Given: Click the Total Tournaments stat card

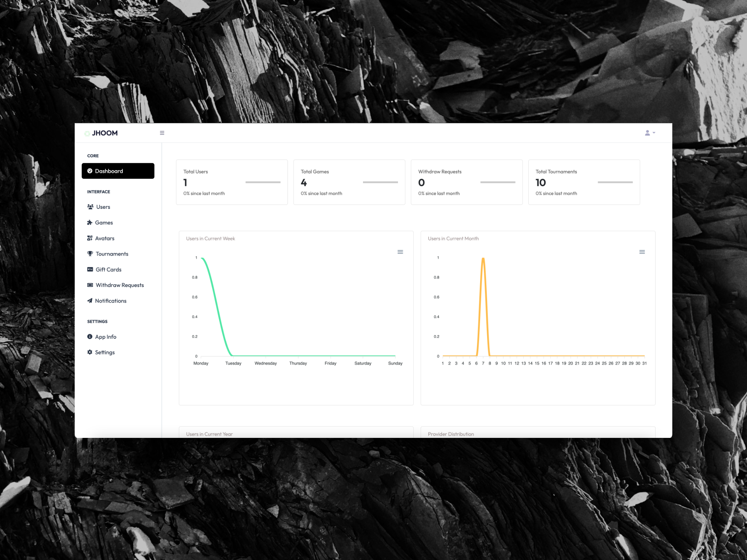Looking at the screenshot, I should point(584,182).
